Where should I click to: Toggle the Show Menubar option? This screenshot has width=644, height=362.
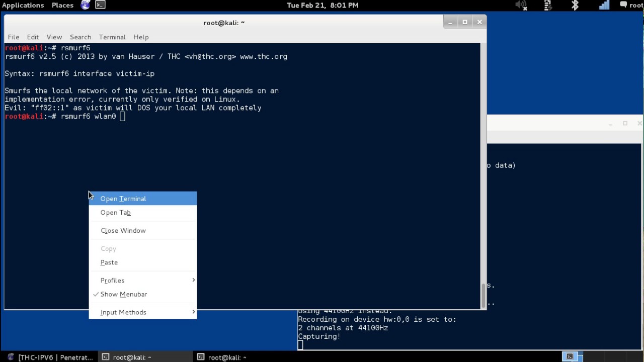tap(143, 294)
